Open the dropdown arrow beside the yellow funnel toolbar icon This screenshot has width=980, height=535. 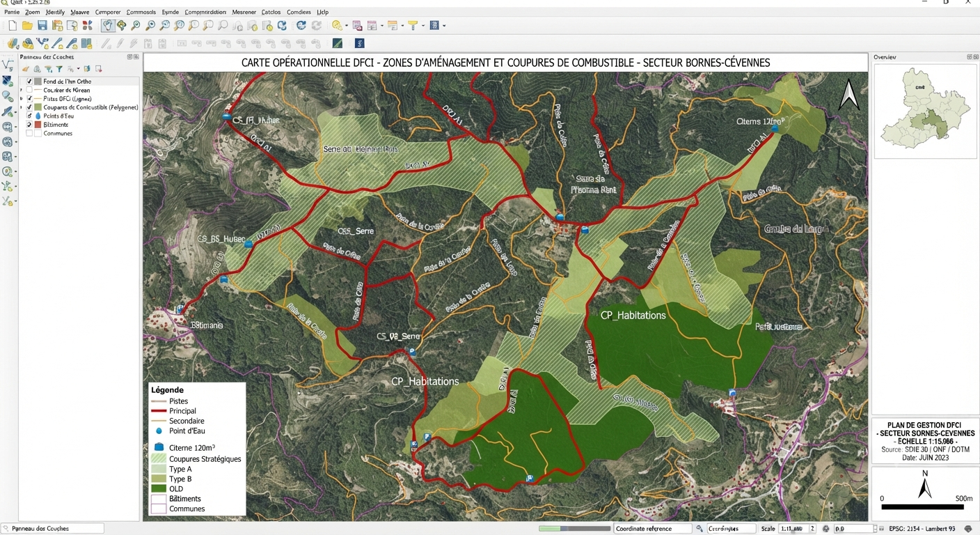[423, 26]
